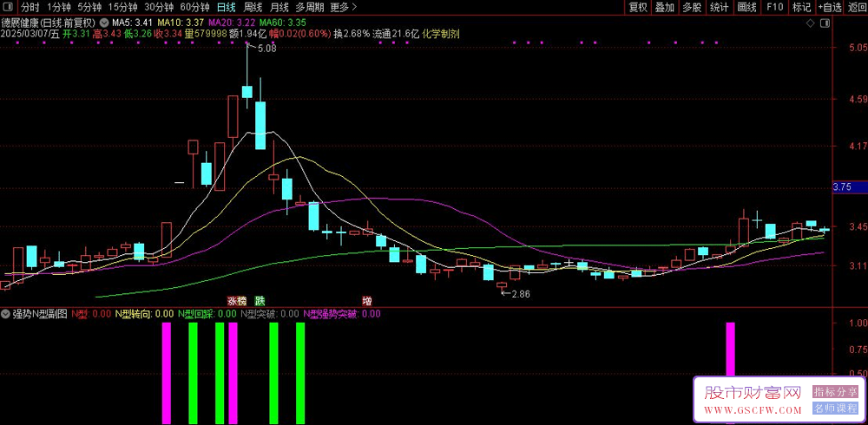Open the dropdown arrow beside 德展健康 title

tap(103, 23)
